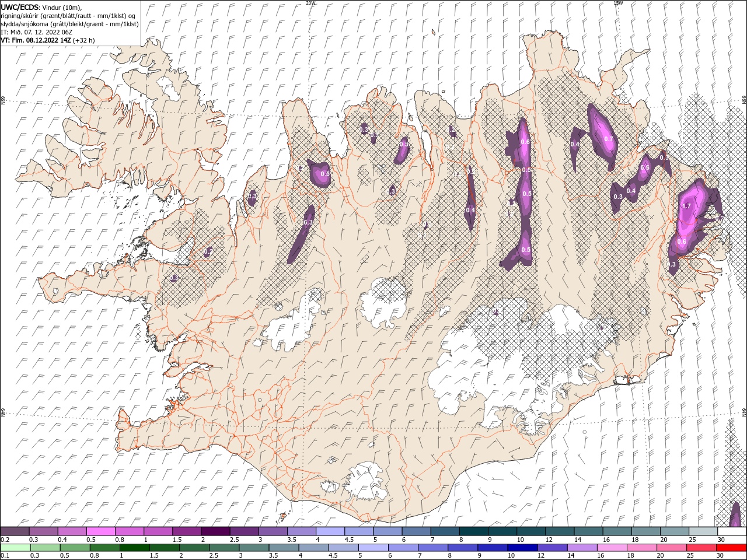Select the rain legend swatch between 2.5 and 3
The height and width of the screenshot is (560, 747).
[224, 548]
